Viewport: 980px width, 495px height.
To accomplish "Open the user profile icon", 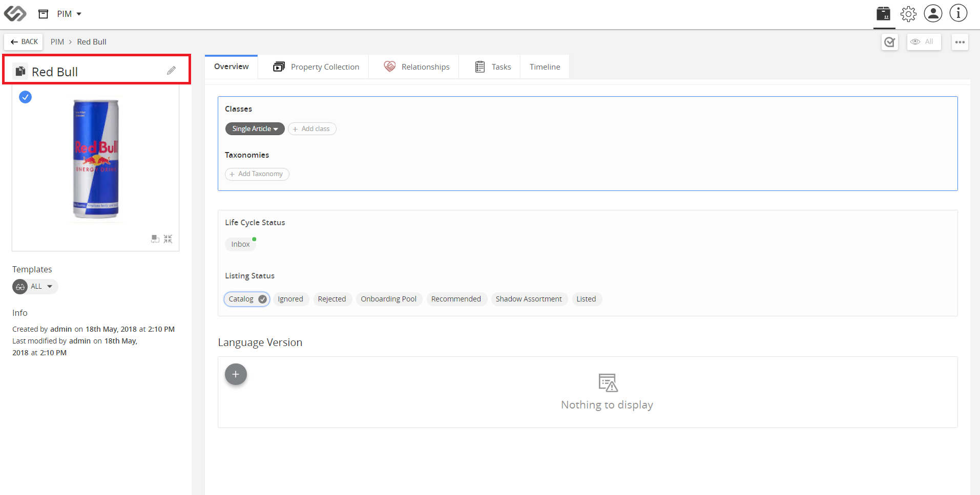I will [x=933, y=14].
